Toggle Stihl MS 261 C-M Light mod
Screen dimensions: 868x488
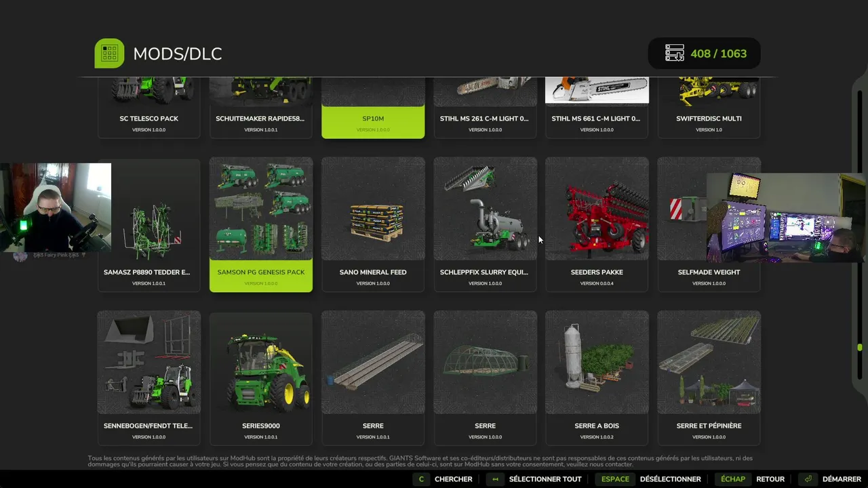485,107
